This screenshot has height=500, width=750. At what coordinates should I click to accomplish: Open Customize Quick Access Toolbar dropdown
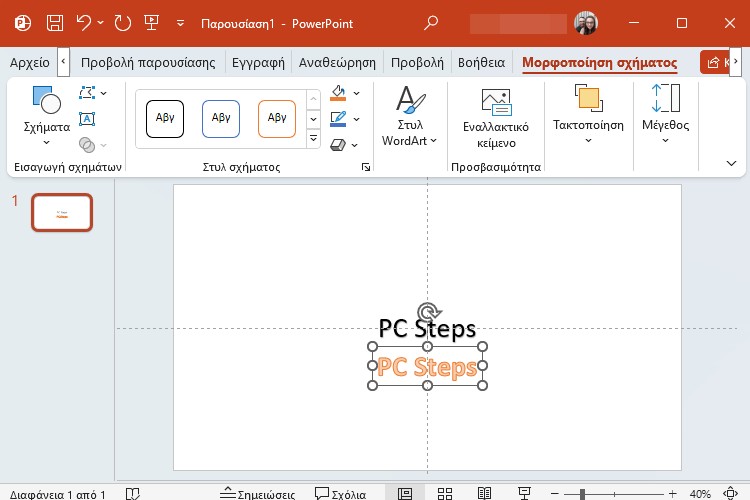point(180,23)
